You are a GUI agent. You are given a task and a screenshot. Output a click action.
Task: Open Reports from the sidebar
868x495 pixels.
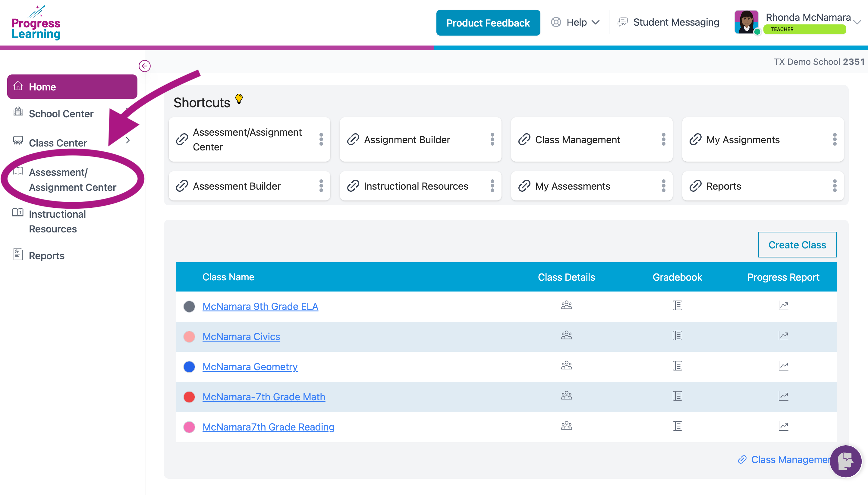pos(46,255)
